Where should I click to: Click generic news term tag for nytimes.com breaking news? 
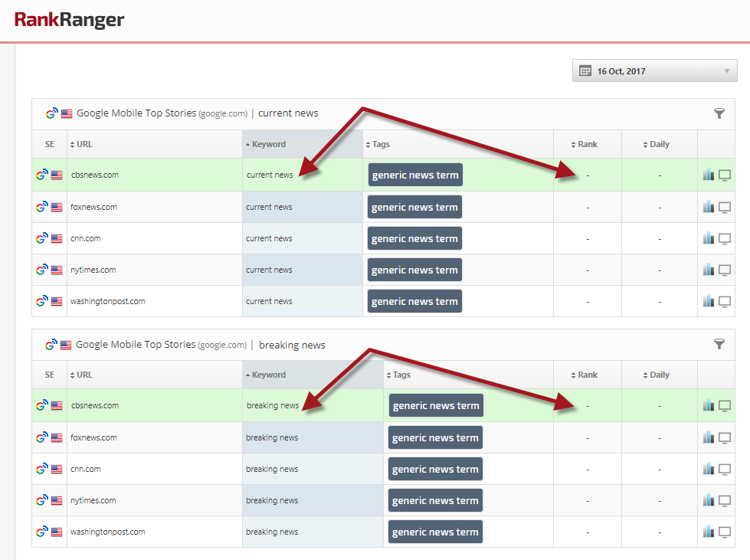pos(435,500)
